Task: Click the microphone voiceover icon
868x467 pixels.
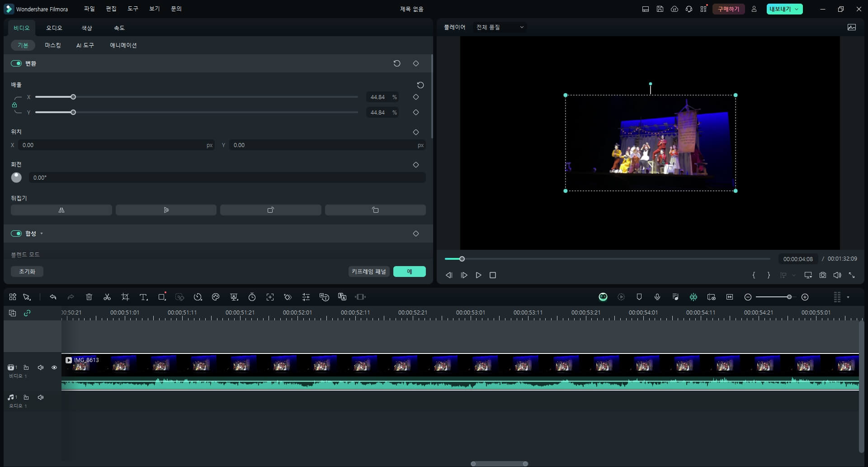Action: point(657,297)
